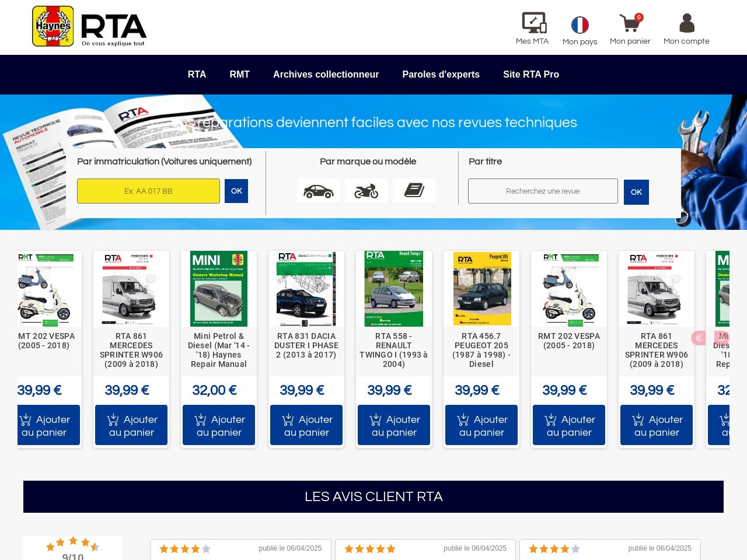Focus the license plate input field
747x560 pixels.
click(x=148, y=191)
